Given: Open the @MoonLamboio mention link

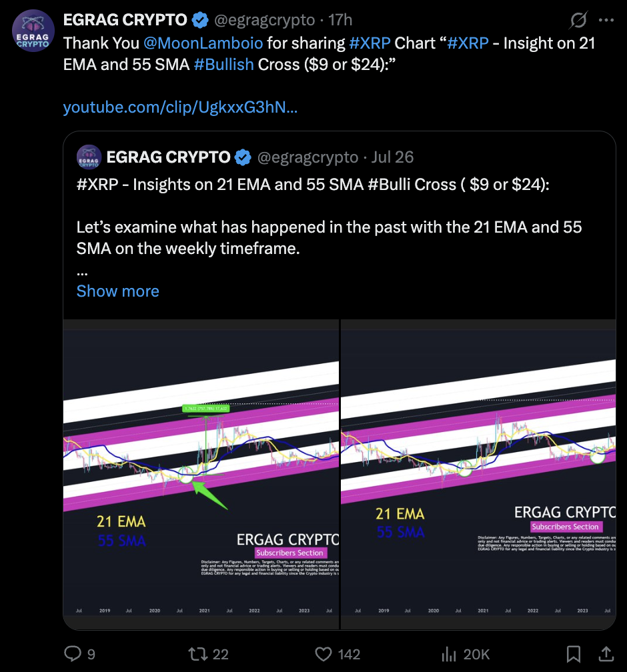Looking at the screenshot, I should (203, 43).
